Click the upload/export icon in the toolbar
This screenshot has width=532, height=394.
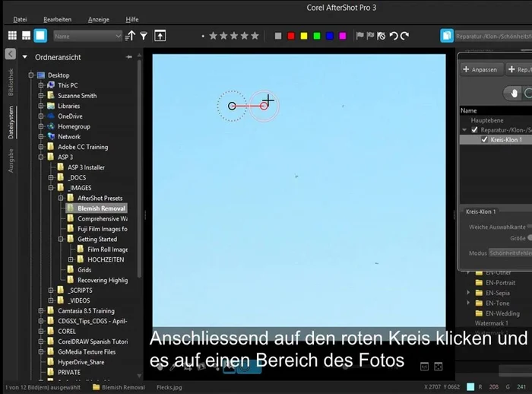click(160, 36)
